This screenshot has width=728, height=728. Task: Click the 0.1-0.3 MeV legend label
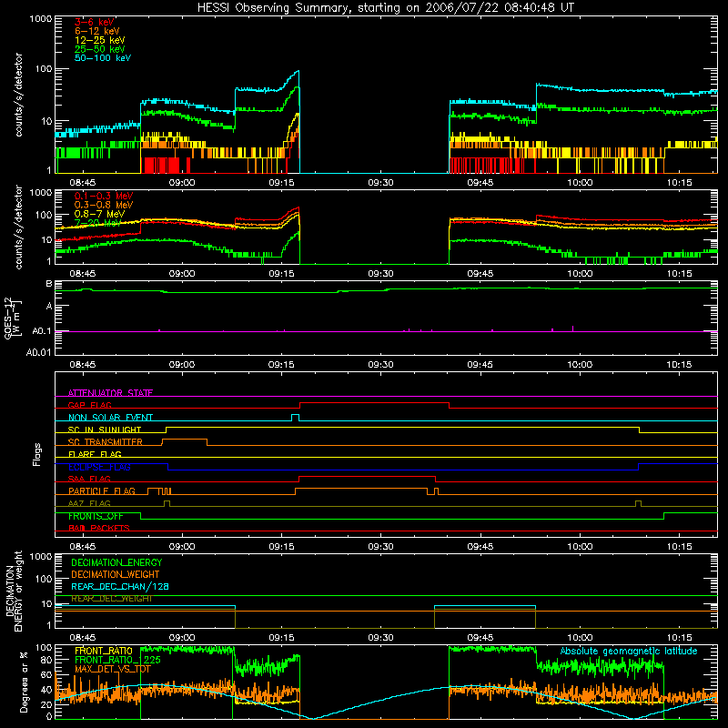pyautogui.click(x=104, y=196)
